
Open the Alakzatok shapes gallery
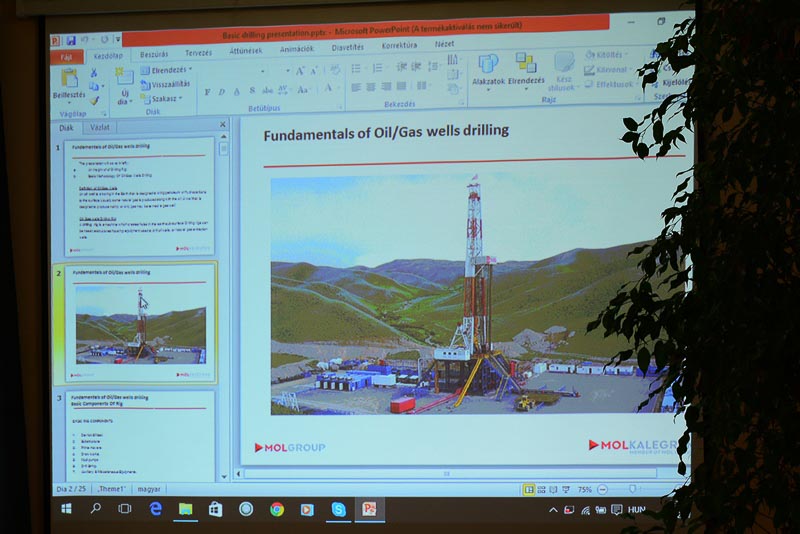click(x=488, y=67)
